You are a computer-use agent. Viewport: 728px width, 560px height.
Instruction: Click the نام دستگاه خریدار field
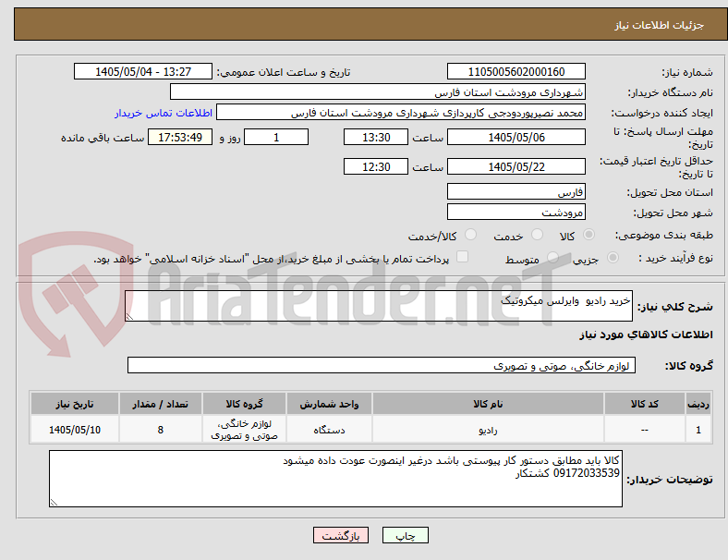click(x=378, y=91)
